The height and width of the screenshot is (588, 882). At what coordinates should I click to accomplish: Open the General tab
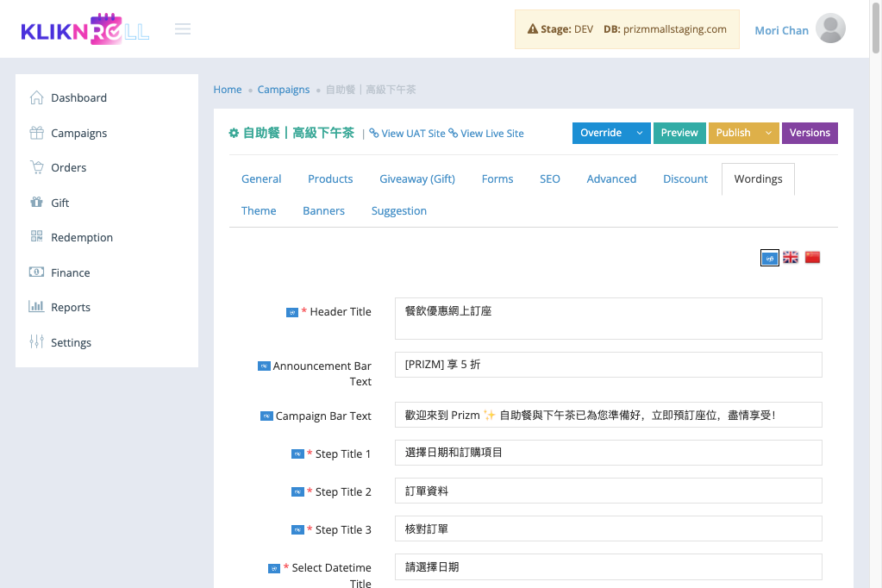click(261, 179)
